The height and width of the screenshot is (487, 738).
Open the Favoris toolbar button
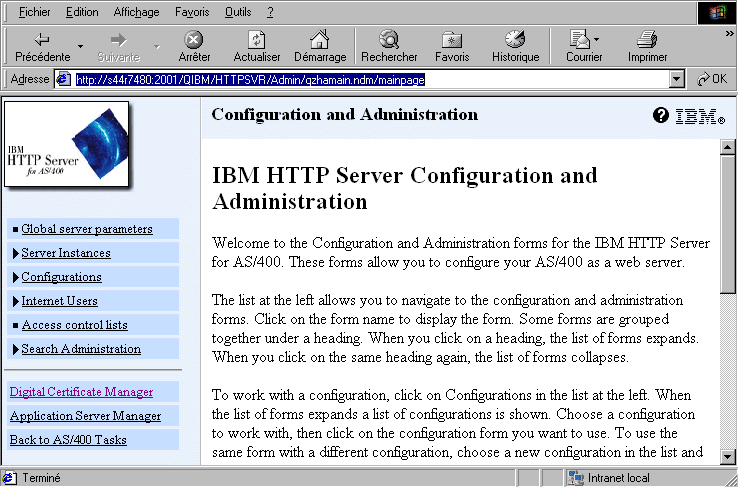point(452,47)
